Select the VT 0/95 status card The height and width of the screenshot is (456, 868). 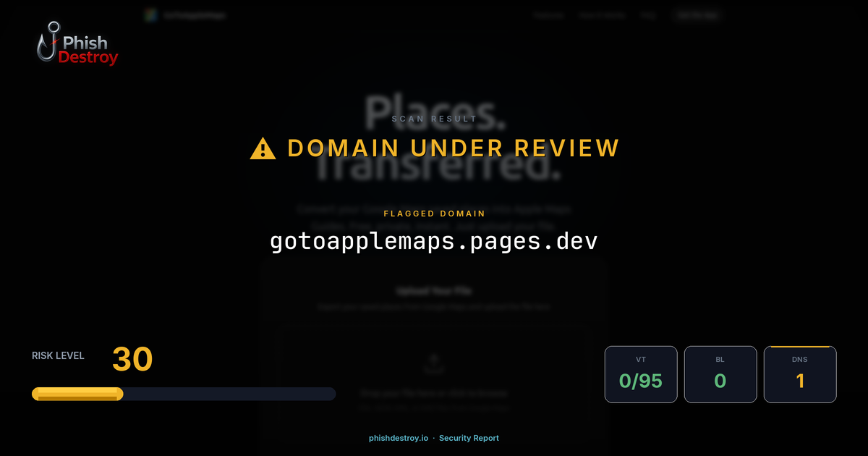[x=641, y=374]
